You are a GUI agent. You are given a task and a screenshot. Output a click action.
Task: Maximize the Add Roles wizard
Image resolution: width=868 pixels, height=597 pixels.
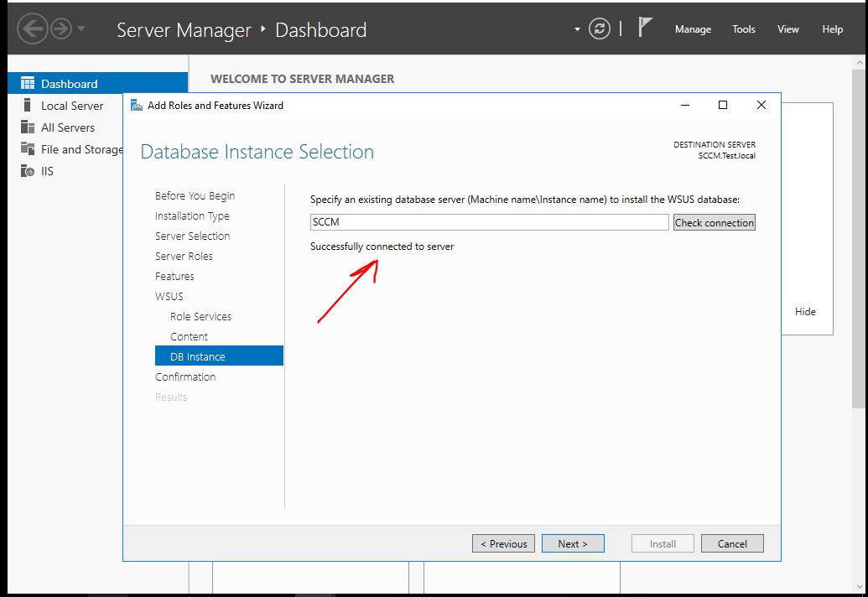(722, 105)
